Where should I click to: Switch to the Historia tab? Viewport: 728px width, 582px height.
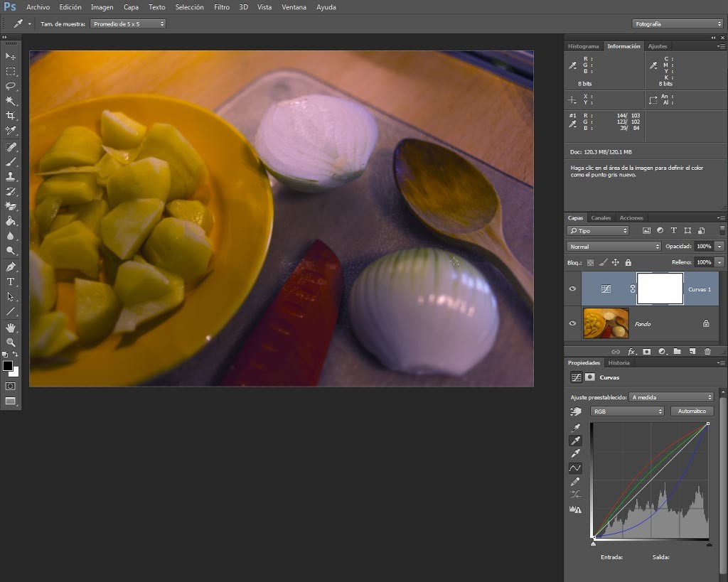[x=619, y=363]
